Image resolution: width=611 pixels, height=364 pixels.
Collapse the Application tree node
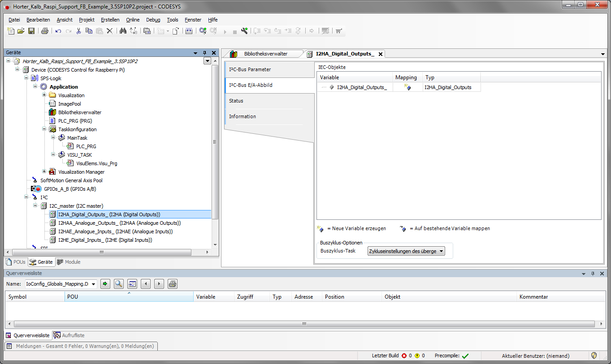pyautogui.click(x=35, y=87)
